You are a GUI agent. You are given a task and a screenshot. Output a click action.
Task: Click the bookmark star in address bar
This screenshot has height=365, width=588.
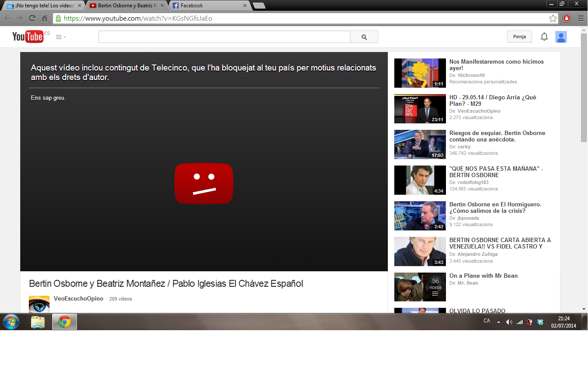point(553,18)
